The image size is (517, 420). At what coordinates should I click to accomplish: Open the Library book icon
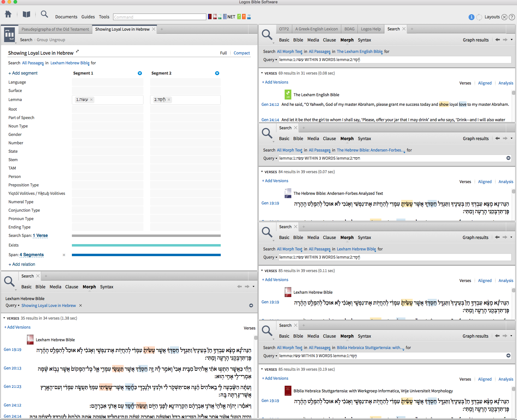point(26,14)
